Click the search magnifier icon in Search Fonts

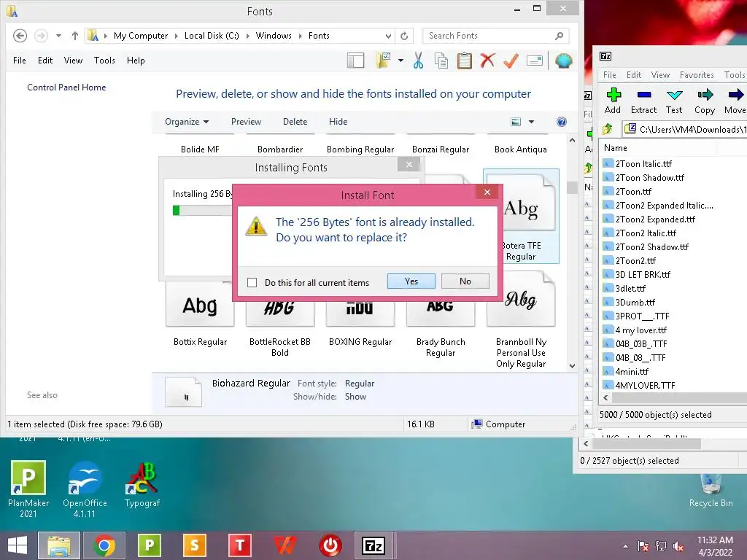[x=560, y=36]
